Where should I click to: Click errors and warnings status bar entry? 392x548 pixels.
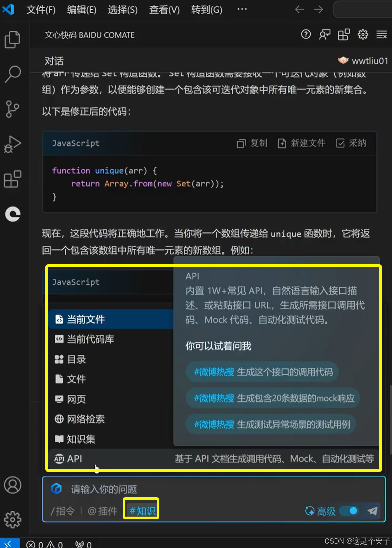pos(45,545)
